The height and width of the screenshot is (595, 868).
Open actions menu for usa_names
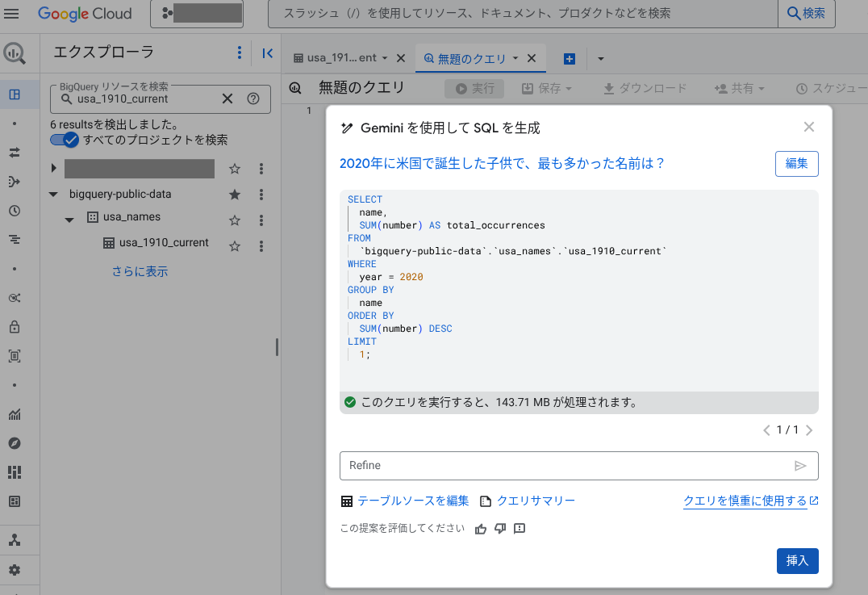[261, 220]
